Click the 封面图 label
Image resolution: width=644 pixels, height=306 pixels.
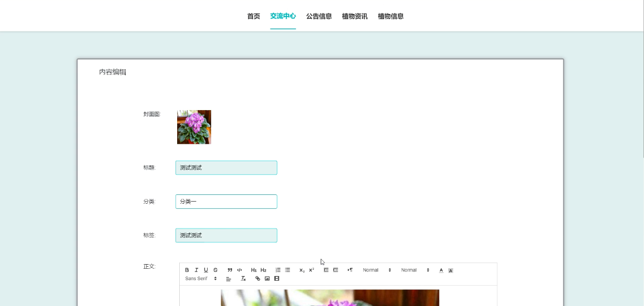point(152,114)
